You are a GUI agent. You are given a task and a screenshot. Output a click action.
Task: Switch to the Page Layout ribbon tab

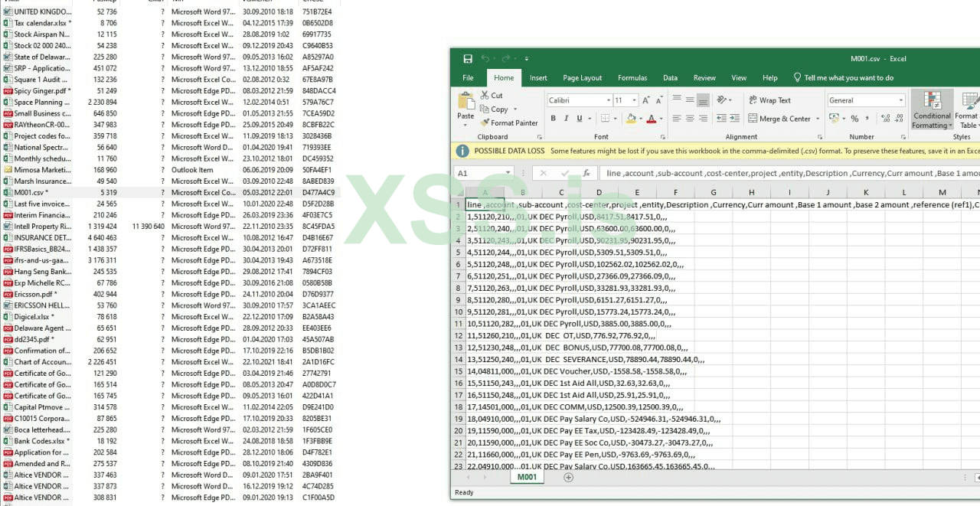pos(582,77)
